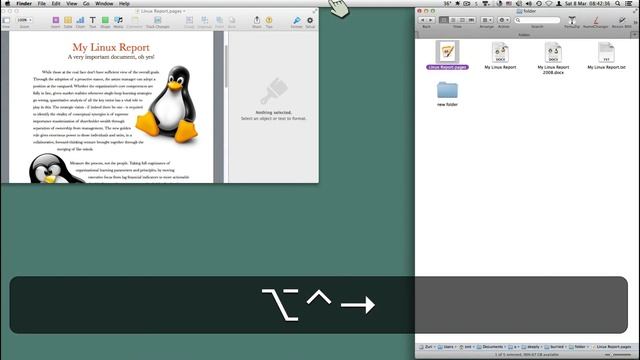The image size is (640, 360).
Task: Switch Finder to icon view
Action: pyautogui.click(x=444, y=20)
